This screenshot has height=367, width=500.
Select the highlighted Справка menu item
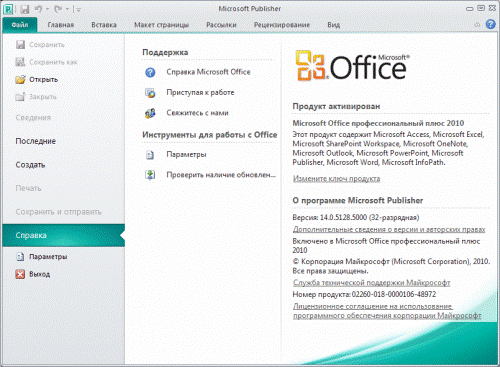pyautogui.click(x=63, y=235)
